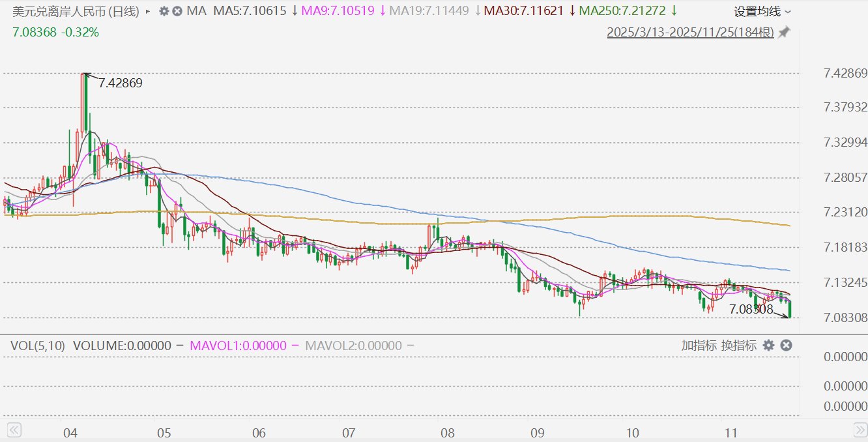Toggle the MA5 moving average line
The height and width of the screenshot is (442, 868).
pos(250,11)
